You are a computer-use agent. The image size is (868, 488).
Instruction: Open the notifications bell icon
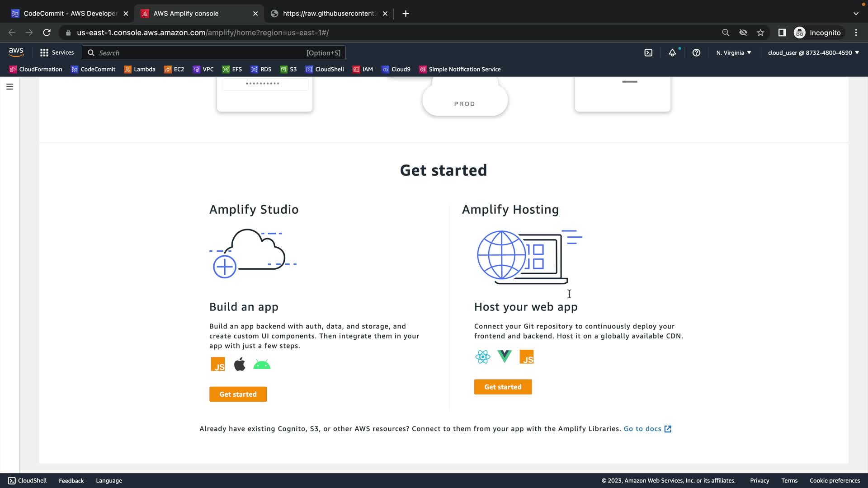coord(672,53)
